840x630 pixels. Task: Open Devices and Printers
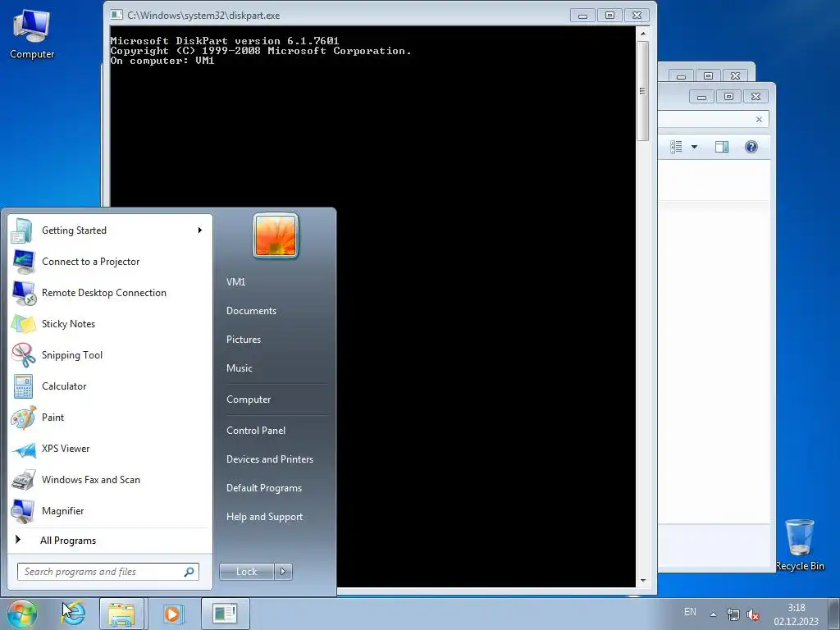tap(269, 459)
